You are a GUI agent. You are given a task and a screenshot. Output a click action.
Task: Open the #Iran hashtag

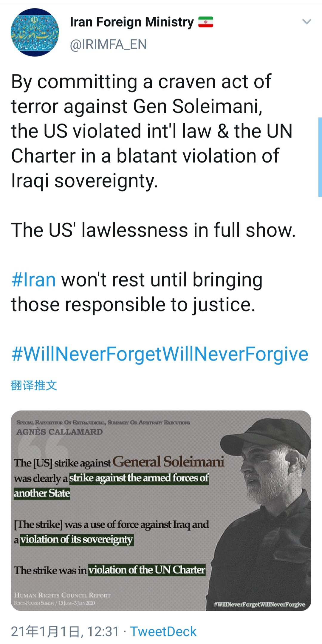tap(33, 280)
